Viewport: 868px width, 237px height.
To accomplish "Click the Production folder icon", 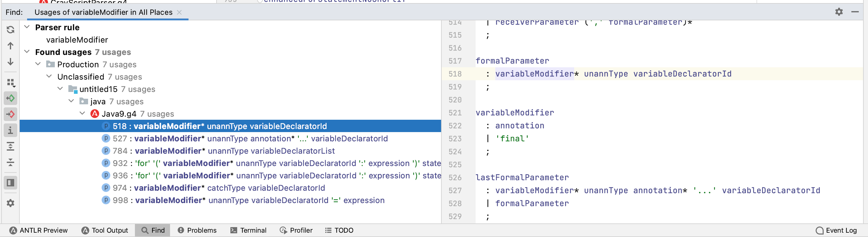I will click(51, 64).
